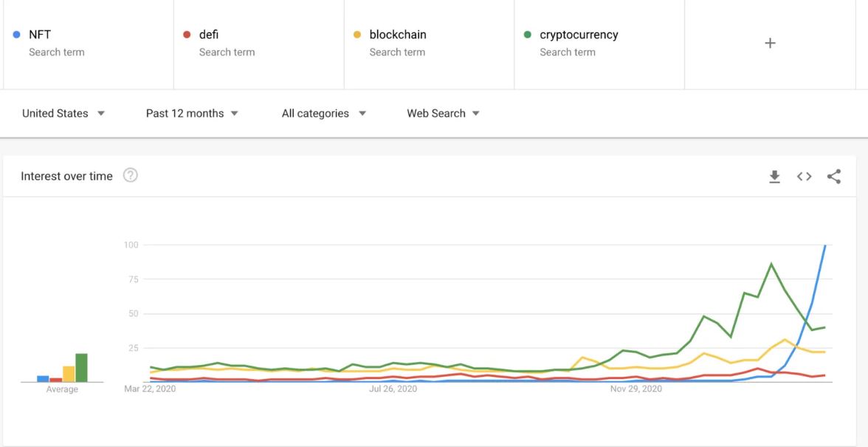Open embed code for the chart
This screenshot has width=868, height=447.
(805, 177)
